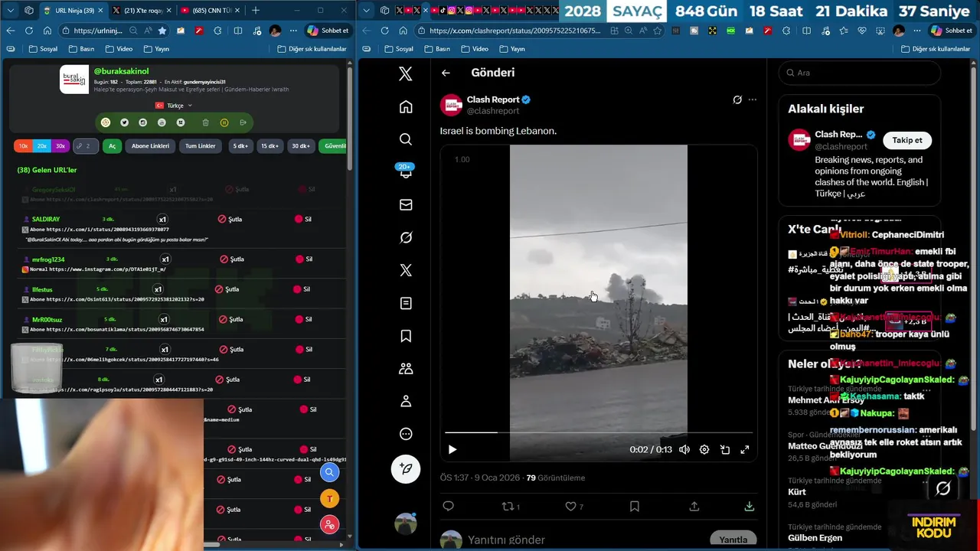The height and width of the screenshot is (551, 980).
Task: Open Türkçe language dropdown in URL Ninja
Action: pyautogui.click(x=174, y=106)
